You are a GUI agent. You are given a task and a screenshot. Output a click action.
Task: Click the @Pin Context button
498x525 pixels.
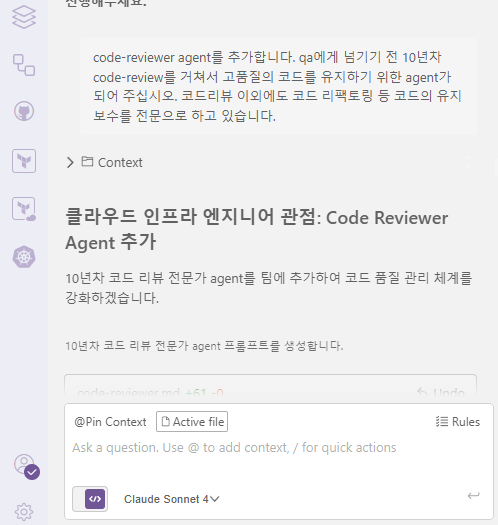pos(110,422)
